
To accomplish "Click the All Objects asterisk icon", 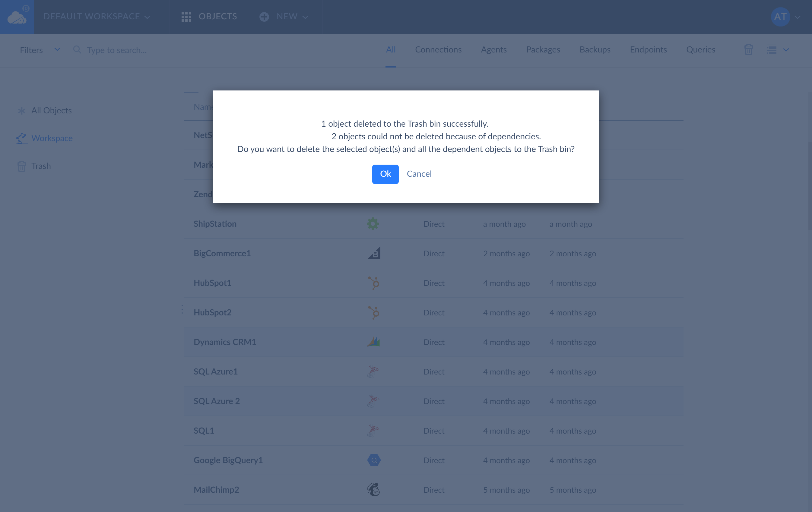I will 22,111.
